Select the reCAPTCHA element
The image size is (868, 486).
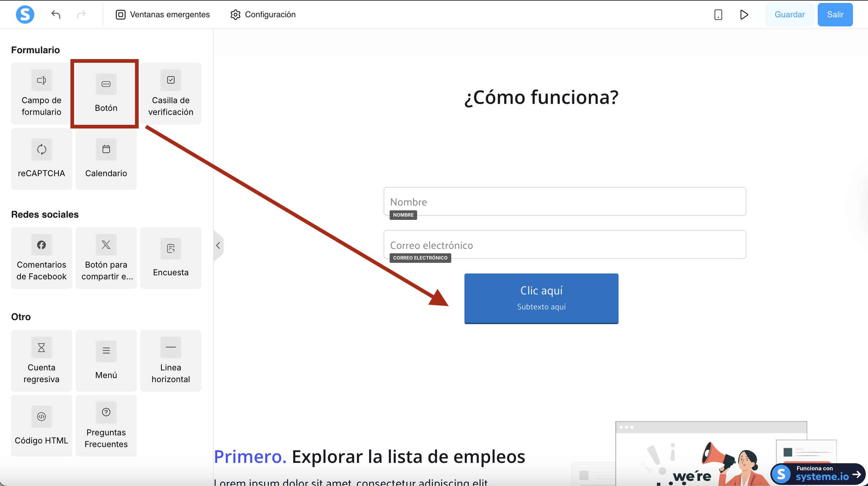[x=41, y=159]
